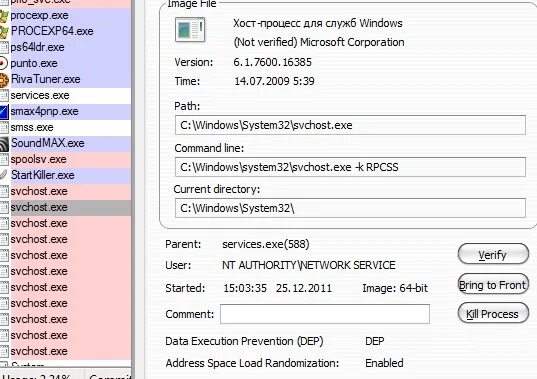Click the spoolsv.exe process icon

click(4, 159)
